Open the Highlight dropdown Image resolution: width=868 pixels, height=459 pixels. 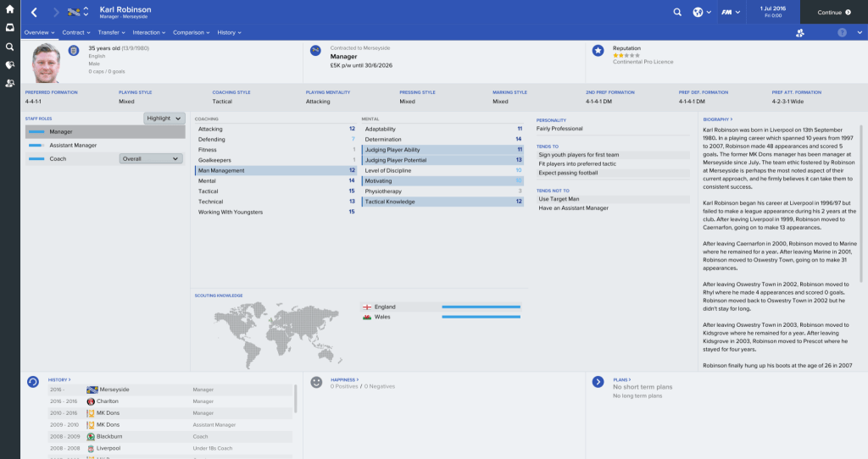164,119
